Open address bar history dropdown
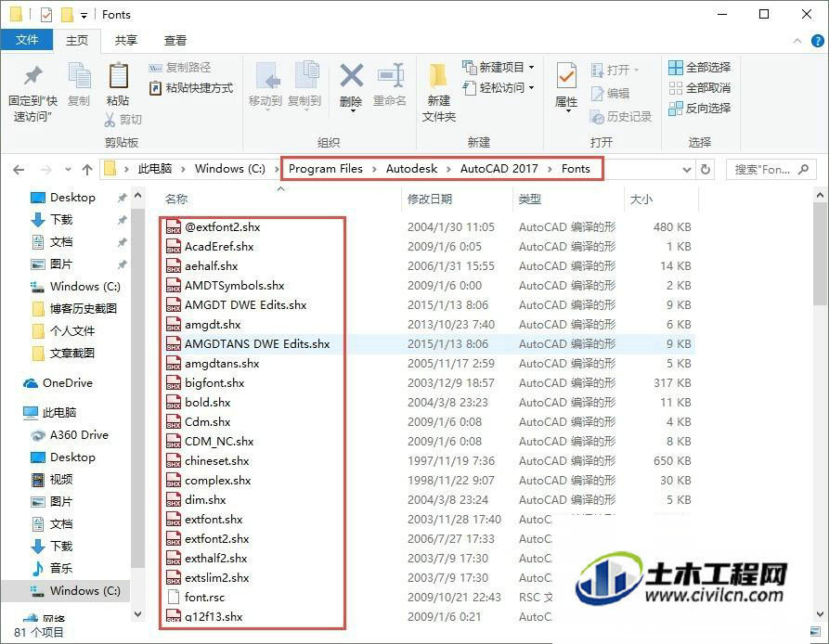Screen dimensions: 829x644 point(686,170)
